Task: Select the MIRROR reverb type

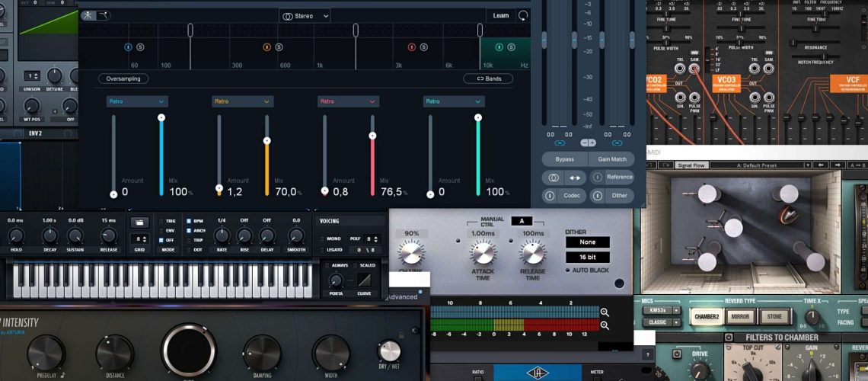Action: (740, 317)
